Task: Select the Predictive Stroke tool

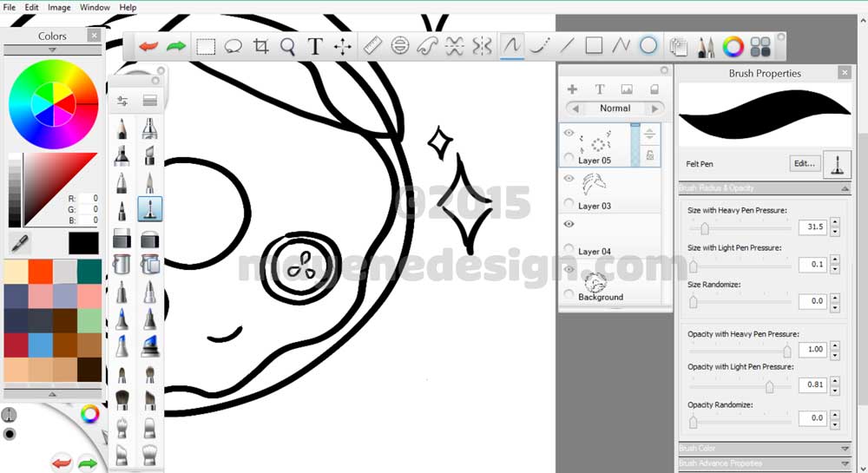Action: coord(539,46)
